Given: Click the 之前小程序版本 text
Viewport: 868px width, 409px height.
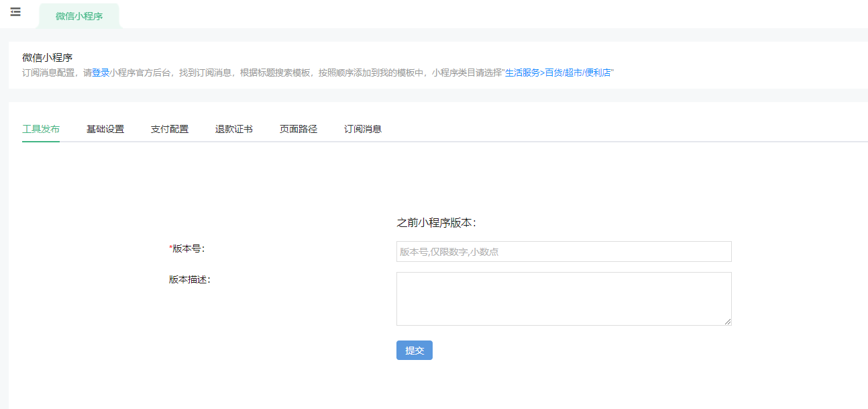Looking at the screenshot, I should coord(436,223).
